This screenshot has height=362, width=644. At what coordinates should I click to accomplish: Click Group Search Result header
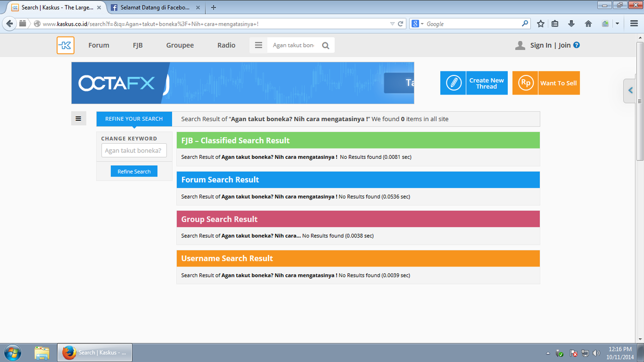tap(358, 219)
